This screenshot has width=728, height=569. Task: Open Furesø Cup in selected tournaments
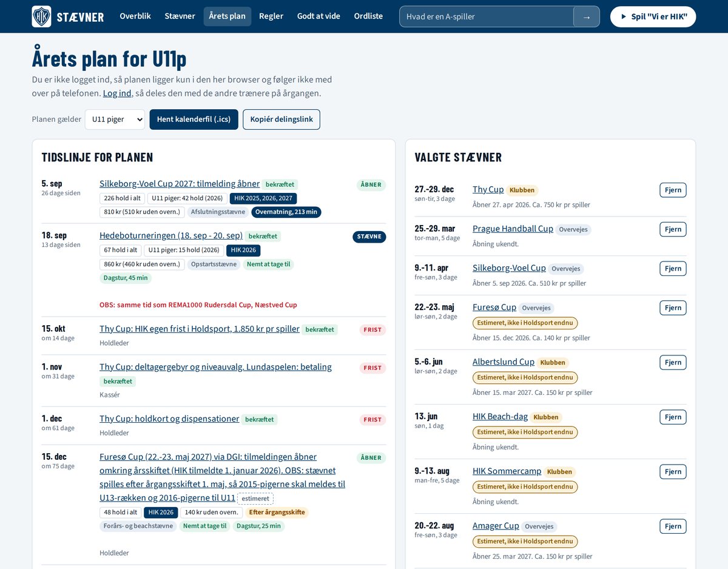pyautogui.click(x=494, y=308)
